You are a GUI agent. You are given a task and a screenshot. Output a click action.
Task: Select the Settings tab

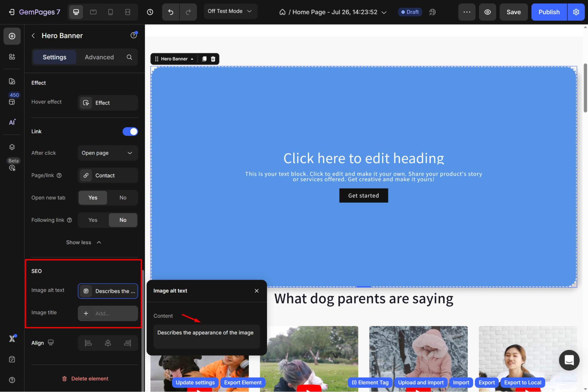(x=54, y=57)
